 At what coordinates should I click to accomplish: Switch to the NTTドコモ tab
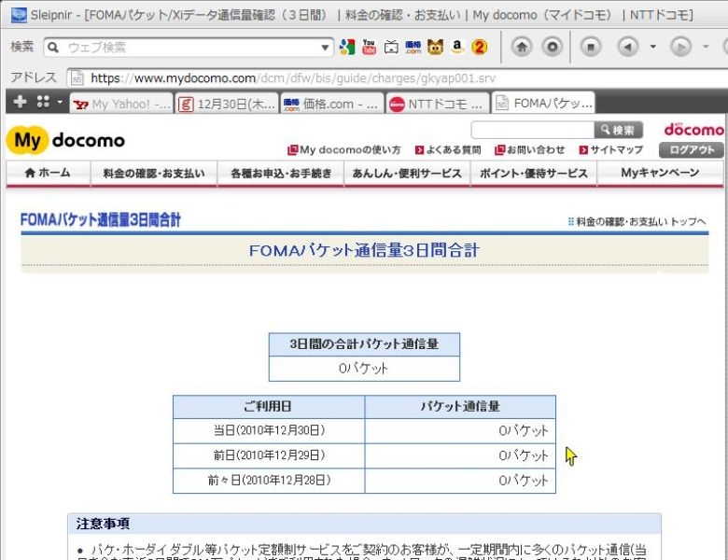click(x=439, y=104)
